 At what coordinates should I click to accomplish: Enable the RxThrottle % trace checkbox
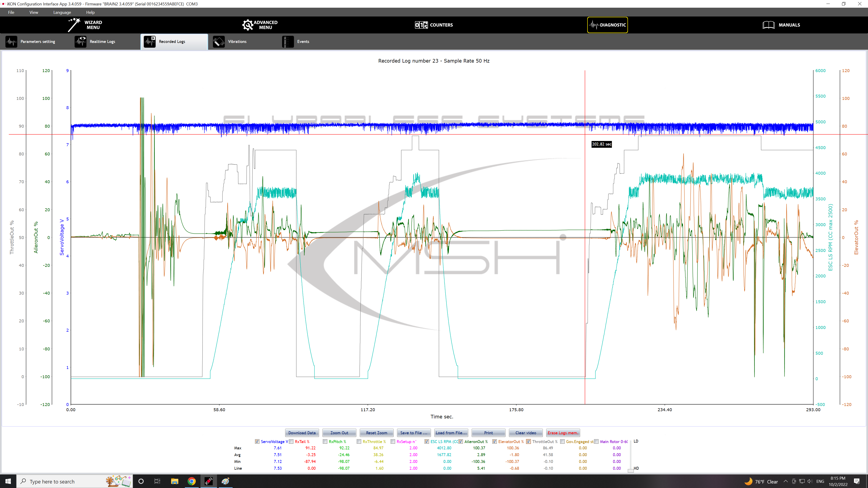(x=359, y=441)
